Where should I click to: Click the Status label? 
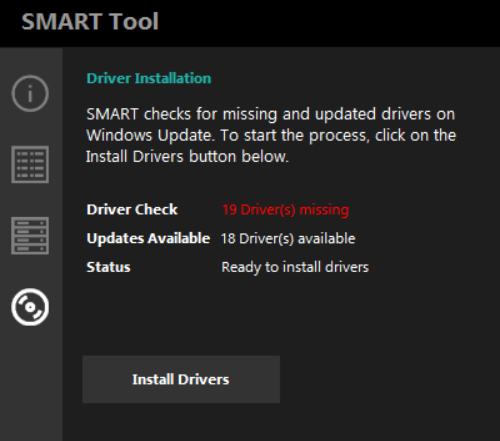pyautogui.click(x=108, y=267)
